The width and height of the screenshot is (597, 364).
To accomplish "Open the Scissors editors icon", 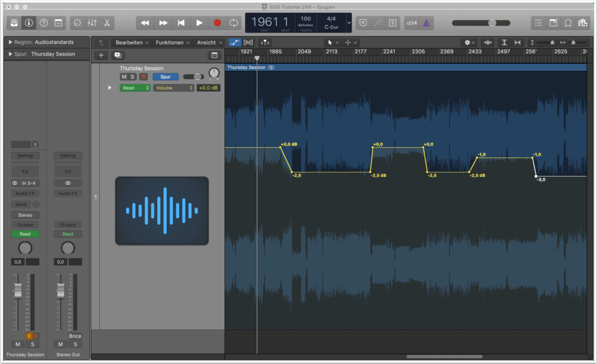I will [107, 23].
